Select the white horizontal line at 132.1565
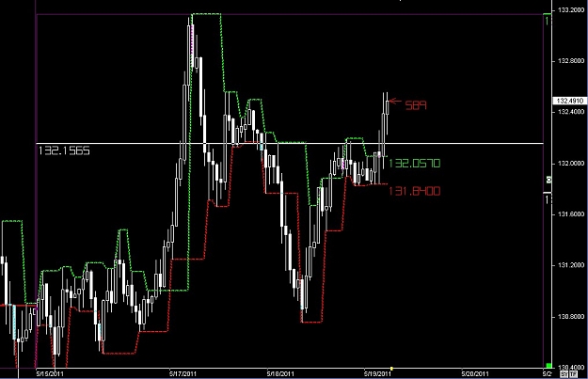Image resolution: width=588 pixels, height=379 pixels. (290, 143)
